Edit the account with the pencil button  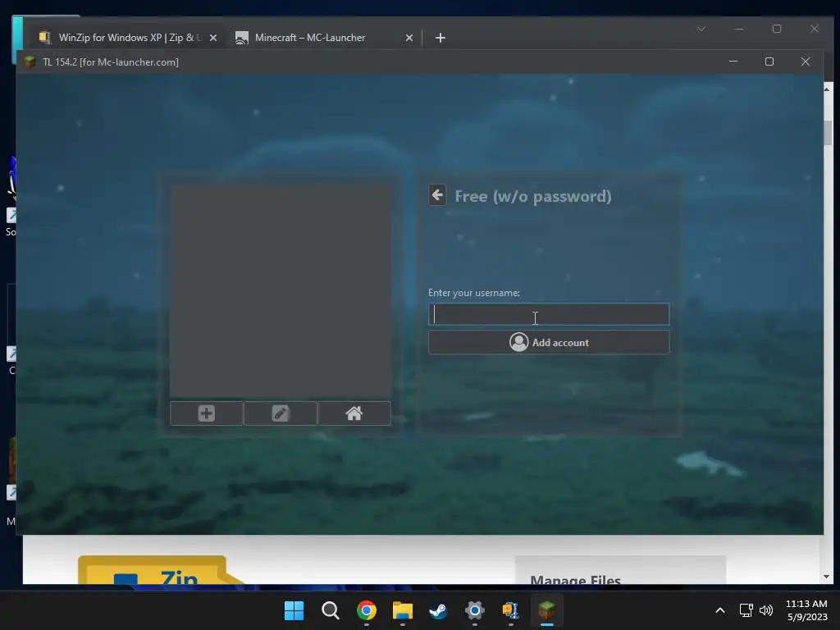[281, 413]
